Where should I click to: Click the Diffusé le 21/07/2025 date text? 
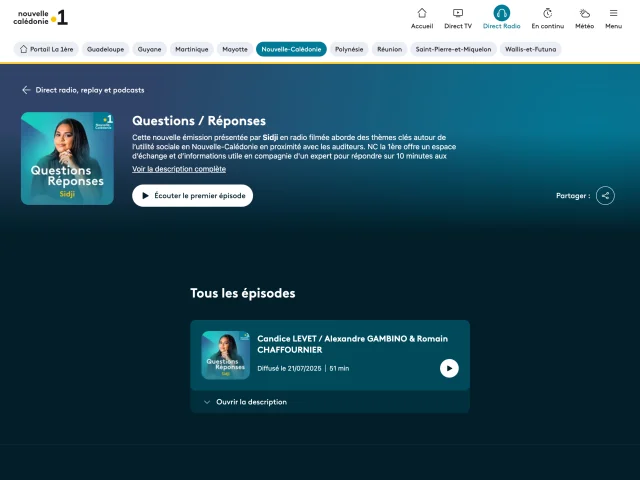[x=289, y=368]
